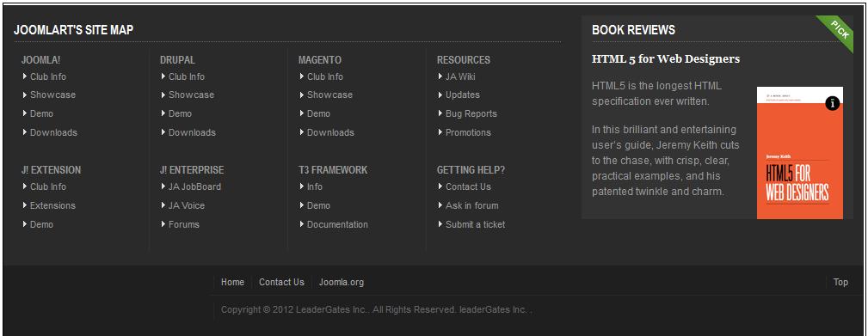Open Downloads under Magento heading
This screenshot has height=336, width=868.
(x=330, y=132)
